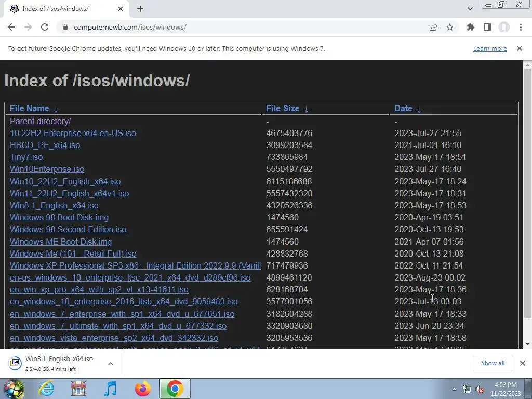This screenshot has height=399, width=532.
Task: Open Windows XP Professional SP3 Integral Edition link
Action: pos(136,265)
